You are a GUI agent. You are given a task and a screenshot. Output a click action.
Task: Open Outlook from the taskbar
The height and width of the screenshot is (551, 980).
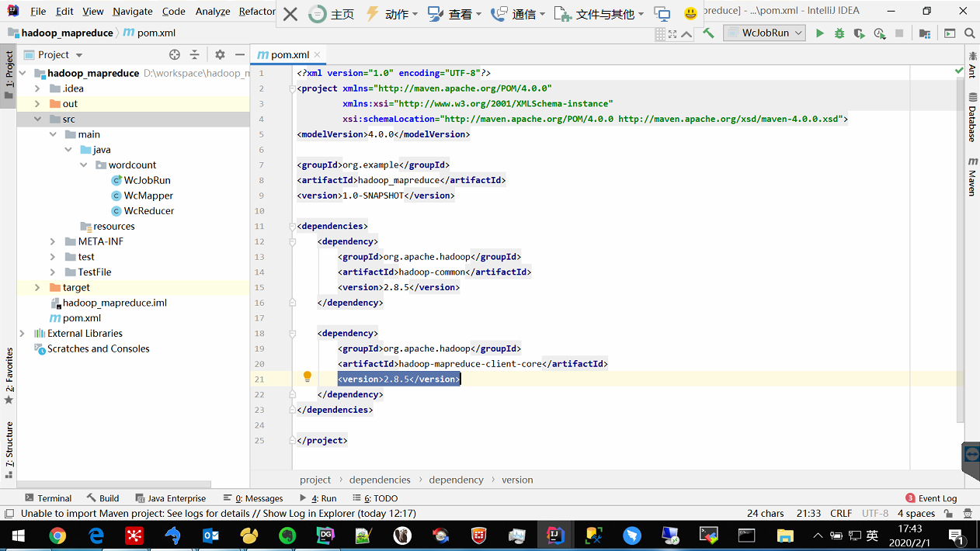tap(211, 535)
